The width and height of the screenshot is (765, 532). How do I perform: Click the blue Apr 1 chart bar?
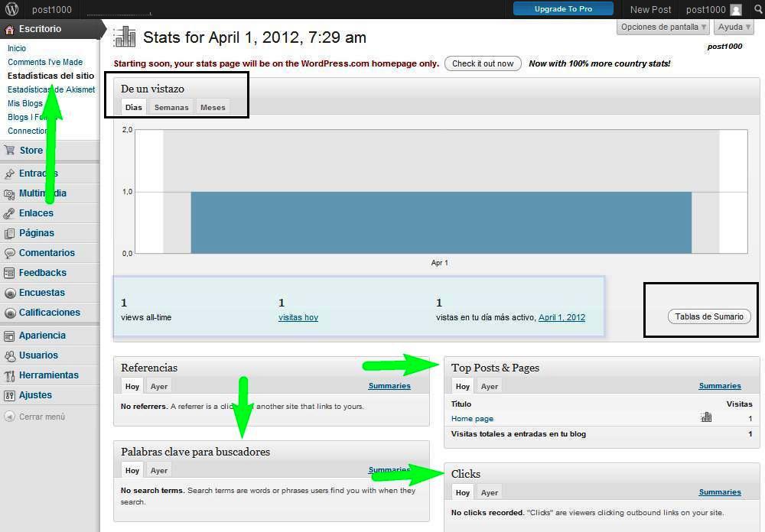[441, 222]
